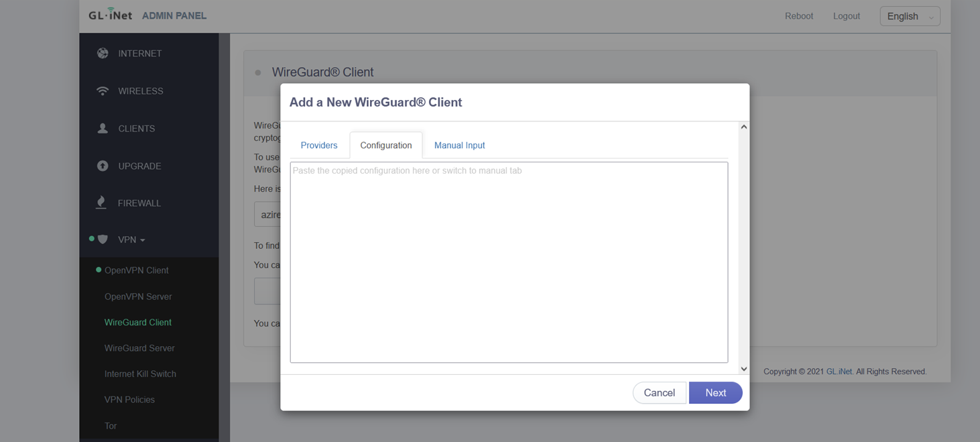Click the Firewall flame icon
980x442 pixels.
(101, 203)
